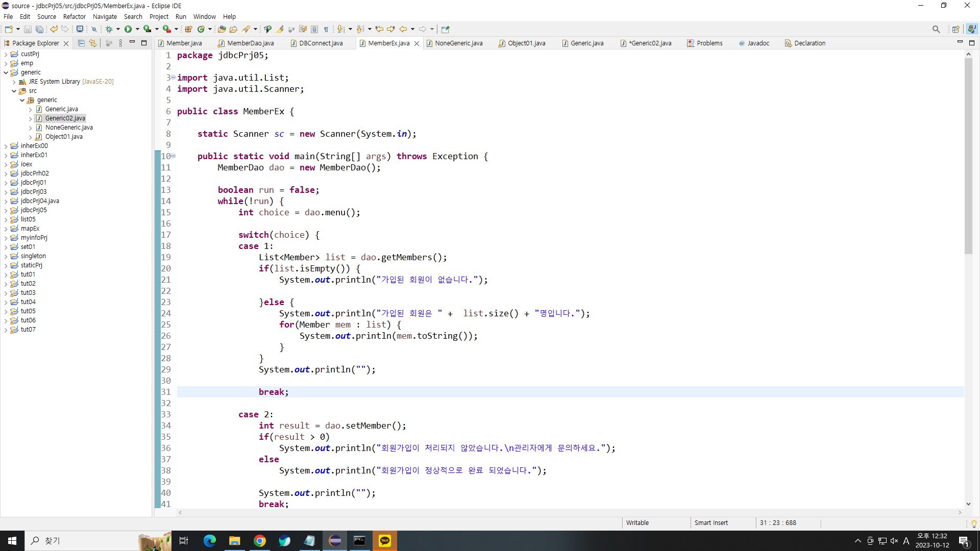Click the Debug bug icon
Screen dimensions: 980x551
[x=109, y=29]
